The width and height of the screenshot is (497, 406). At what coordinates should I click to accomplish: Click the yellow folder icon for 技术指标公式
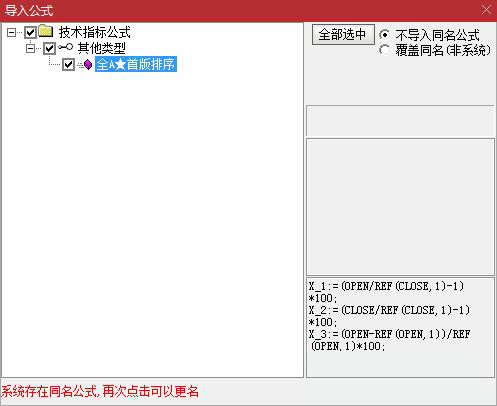pos(46,31)
